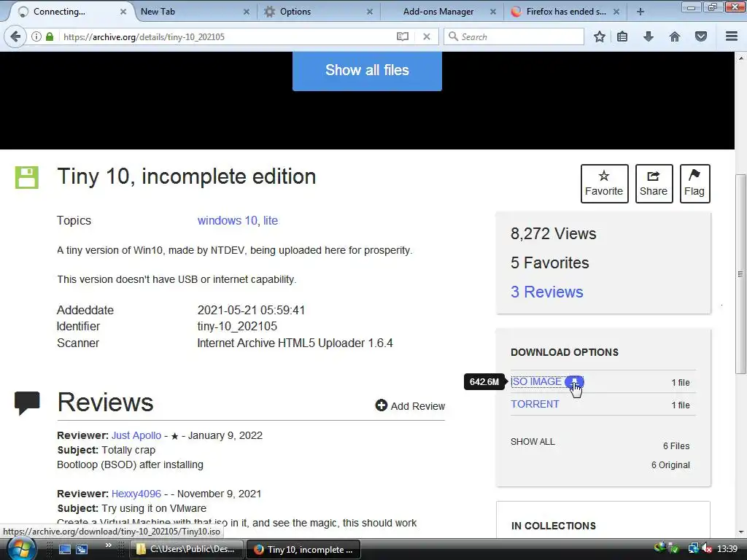Screen dimensions: 747x560
Task: Click the 6 Original text
Action: (670, 465)
